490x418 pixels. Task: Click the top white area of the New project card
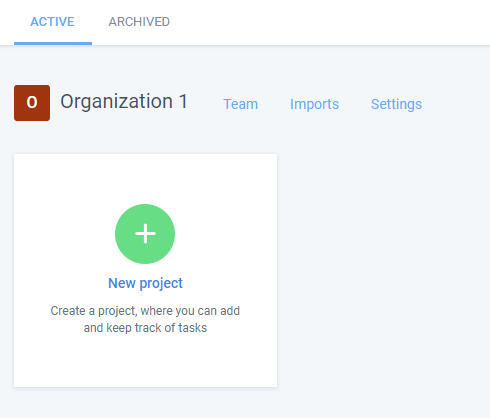(x=145, y=178)
